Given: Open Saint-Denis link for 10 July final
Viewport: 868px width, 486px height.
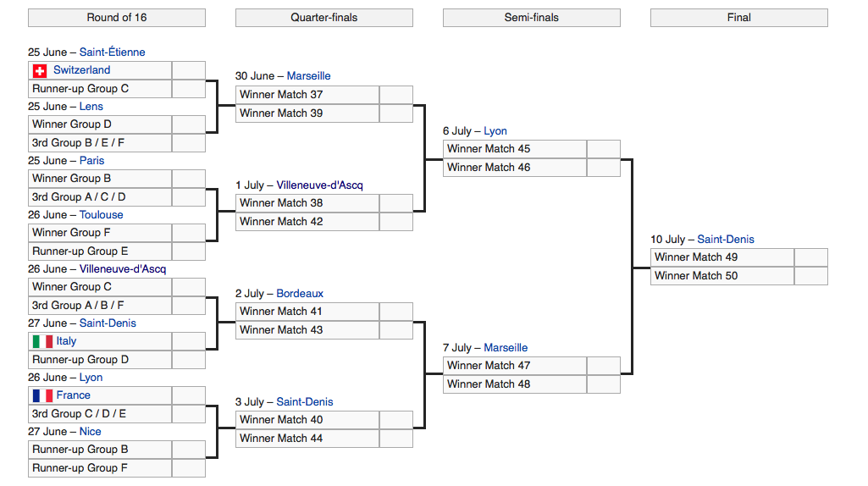Looking at the screenshot, I should [726, 240].
